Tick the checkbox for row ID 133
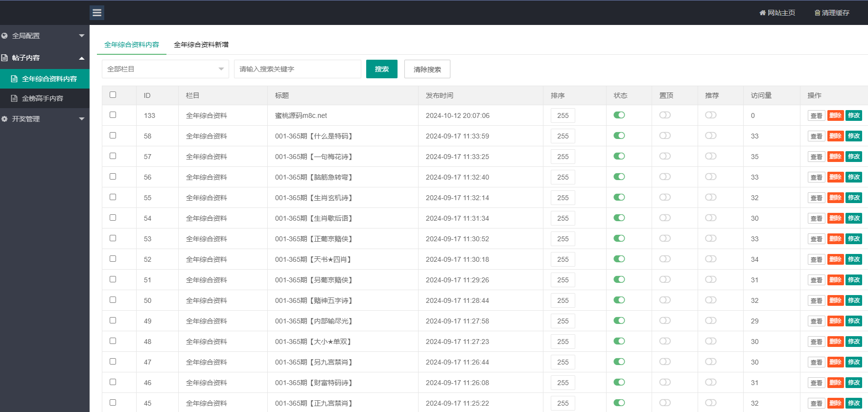The image size is (868, 412). 113,115
